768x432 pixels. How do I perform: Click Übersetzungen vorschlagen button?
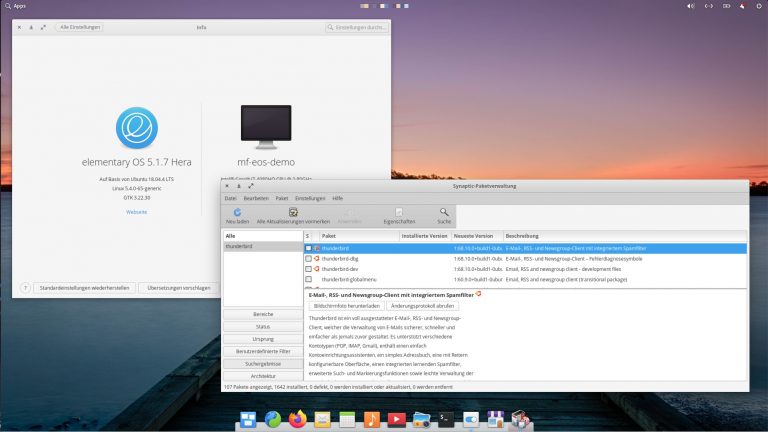pos(179,288)
